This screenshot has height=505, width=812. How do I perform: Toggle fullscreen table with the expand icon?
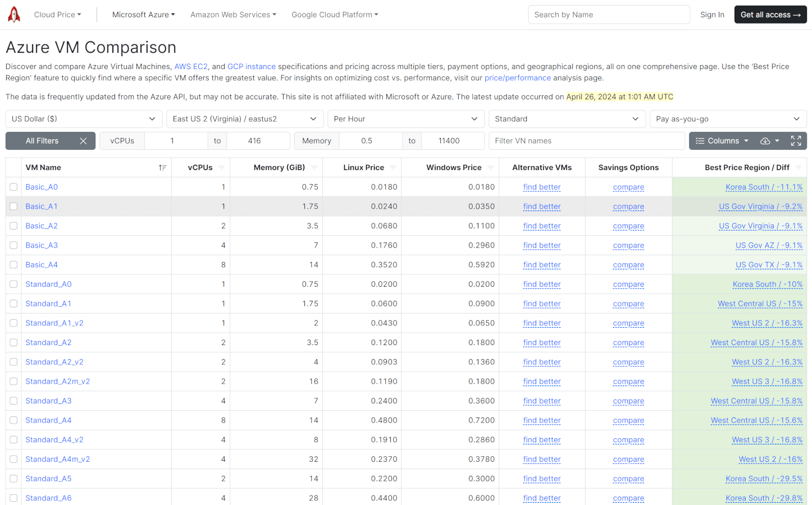click(x=796, y=141)
